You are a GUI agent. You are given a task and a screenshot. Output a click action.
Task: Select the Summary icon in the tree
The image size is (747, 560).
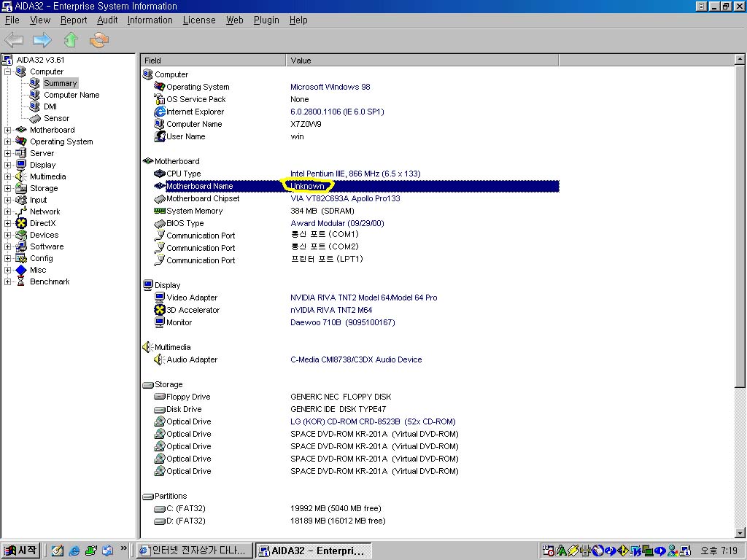click(35, 83)
